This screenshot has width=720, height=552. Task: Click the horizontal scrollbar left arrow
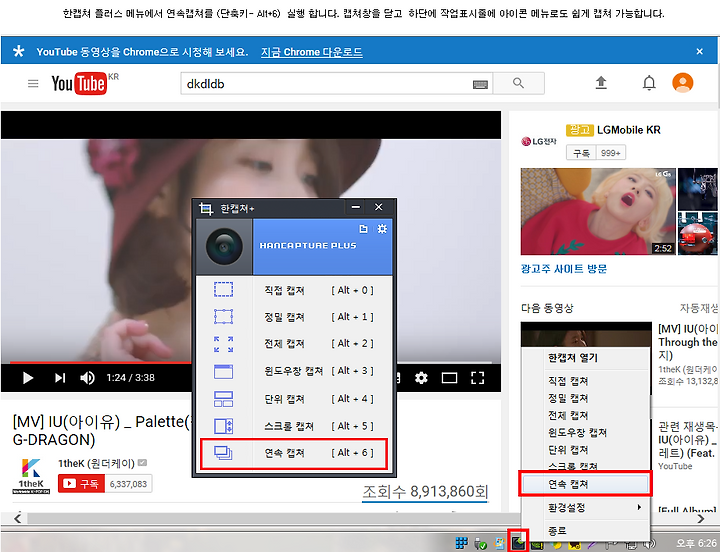point(17,518)
